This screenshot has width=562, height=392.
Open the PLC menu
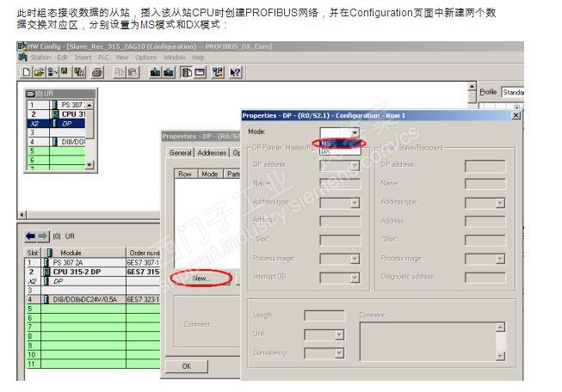[103, 58]
